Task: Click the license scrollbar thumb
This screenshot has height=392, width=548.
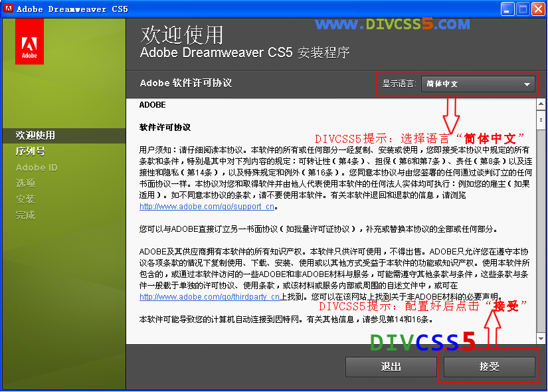Action: coord(541,120)
